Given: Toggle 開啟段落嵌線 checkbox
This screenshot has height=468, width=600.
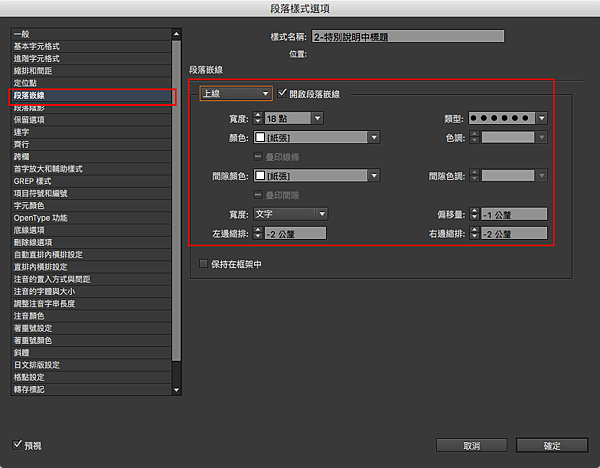Looking at the screenshot, I should pyautogui.click(x=282, y=93).
